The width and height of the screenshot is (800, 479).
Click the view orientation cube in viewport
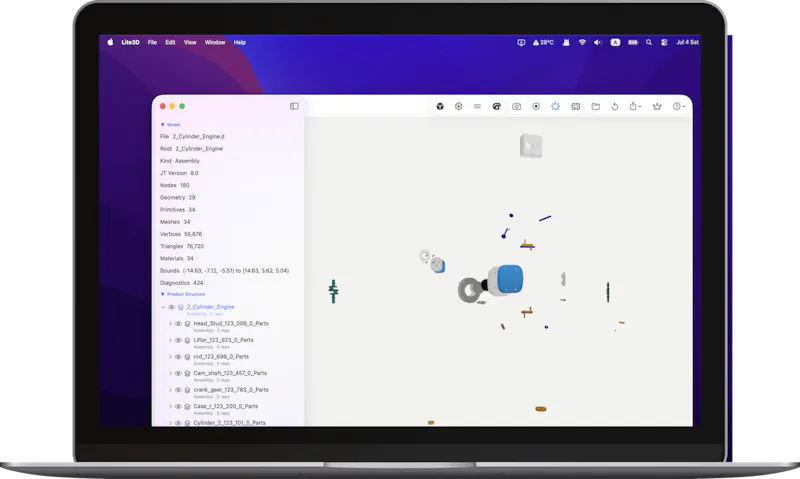pyautogui.click(x=531, y=146)
